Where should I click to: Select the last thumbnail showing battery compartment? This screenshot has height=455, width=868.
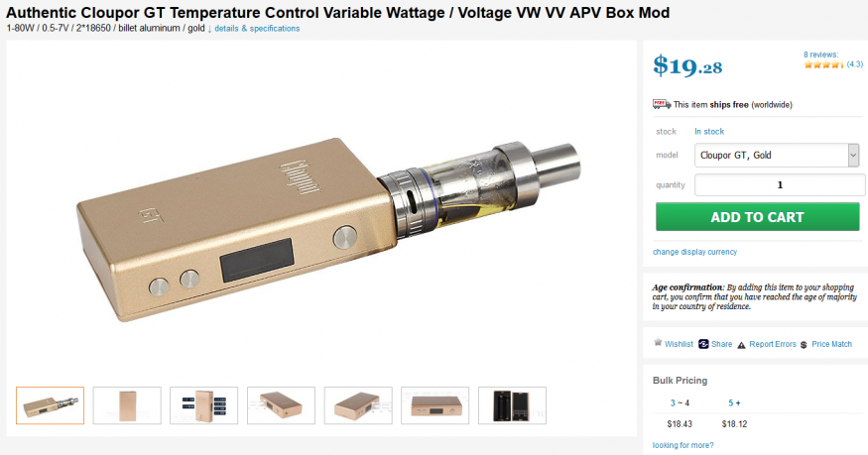[512, 405]
